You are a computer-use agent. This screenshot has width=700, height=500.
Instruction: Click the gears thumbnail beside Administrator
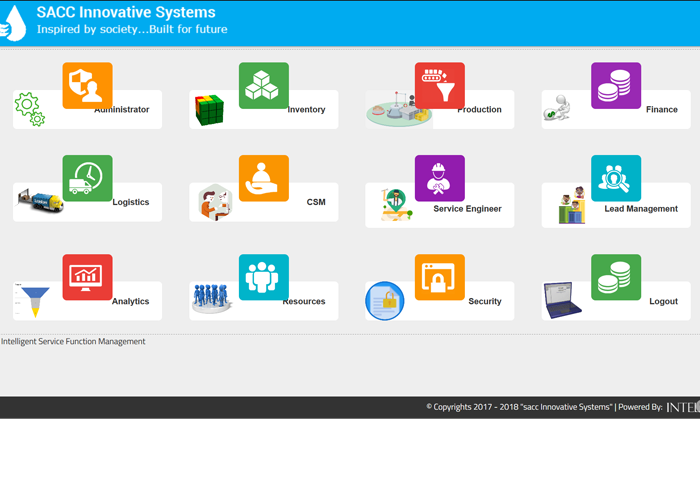(30, 109)
